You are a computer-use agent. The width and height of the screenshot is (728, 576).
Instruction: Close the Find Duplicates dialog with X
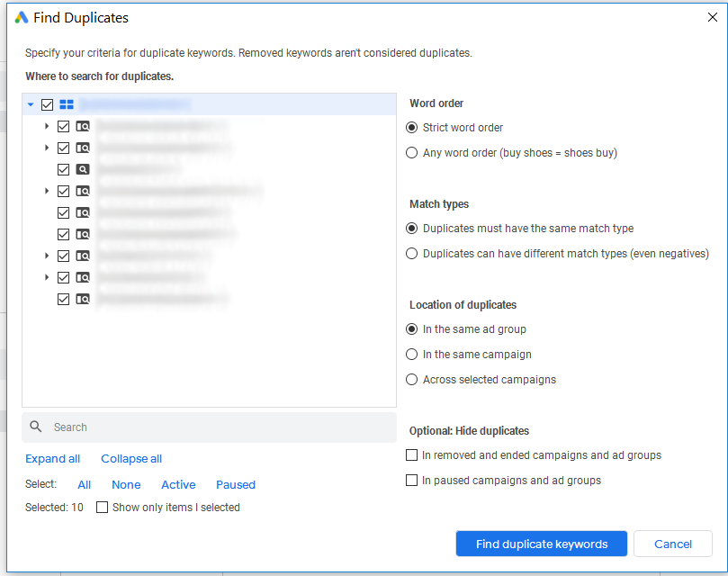[x=712, y=17]
